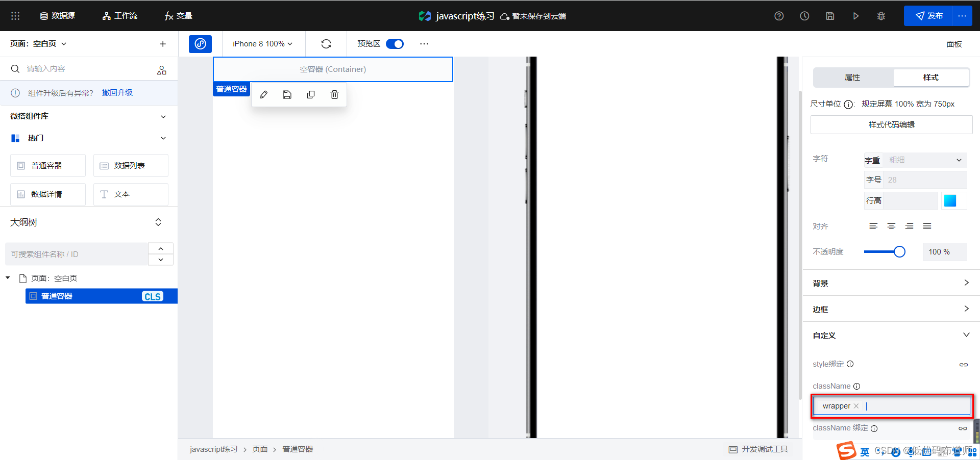Click the refresh preview icon
This screenshot has height=460, width=980.
[326, 44]
